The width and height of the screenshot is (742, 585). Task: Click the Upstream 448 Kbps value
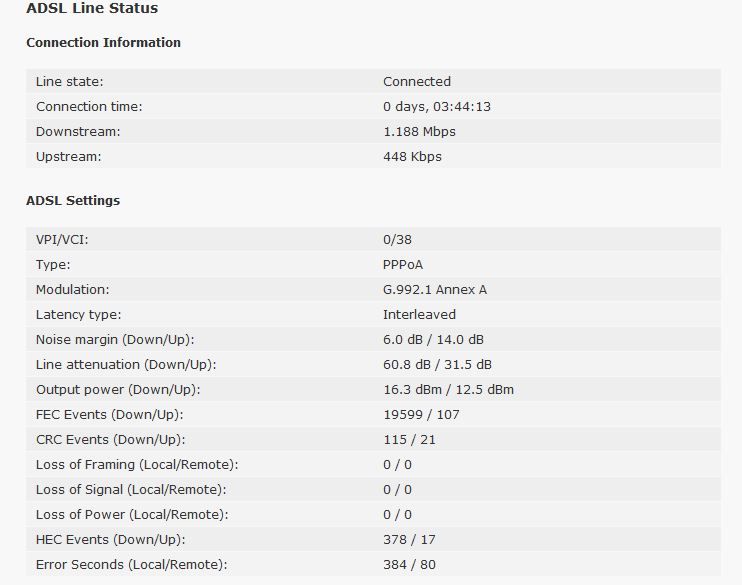(x=412, y=157)
